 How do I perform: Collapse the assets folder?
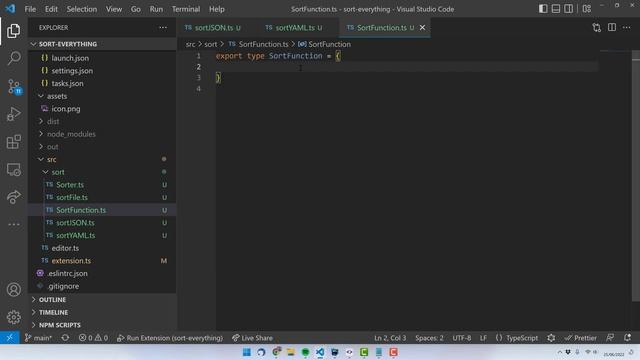click(102, 96)
